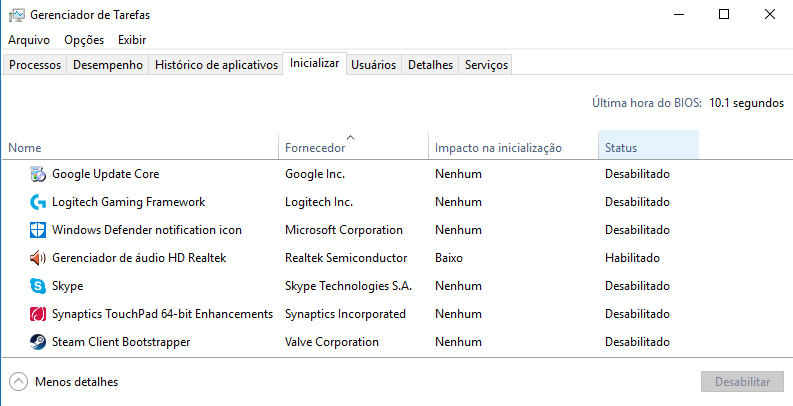
Task: Open the Opções menu
Action: [84, 40]
